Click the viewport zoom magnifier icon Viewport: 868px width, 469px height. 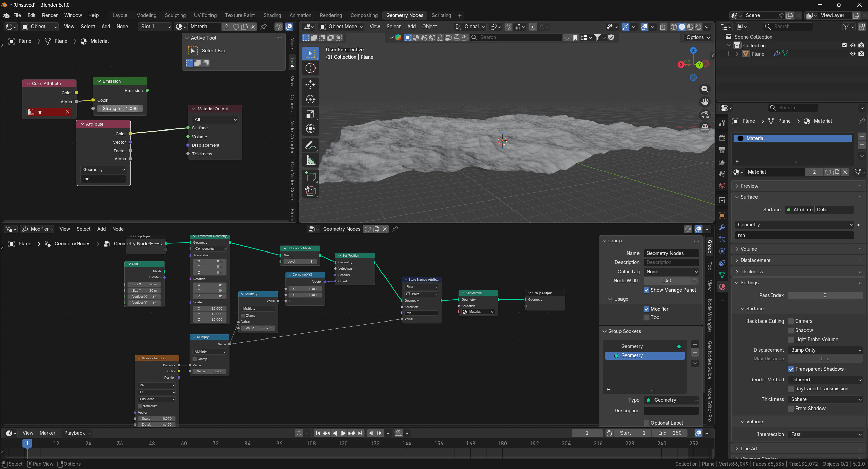click(705, 89)
